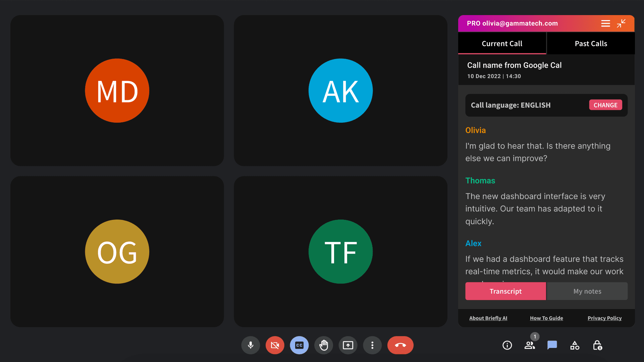The image size is (644, 362).
Task: Turn the camera back on
Action: click(x=275, y=345)
